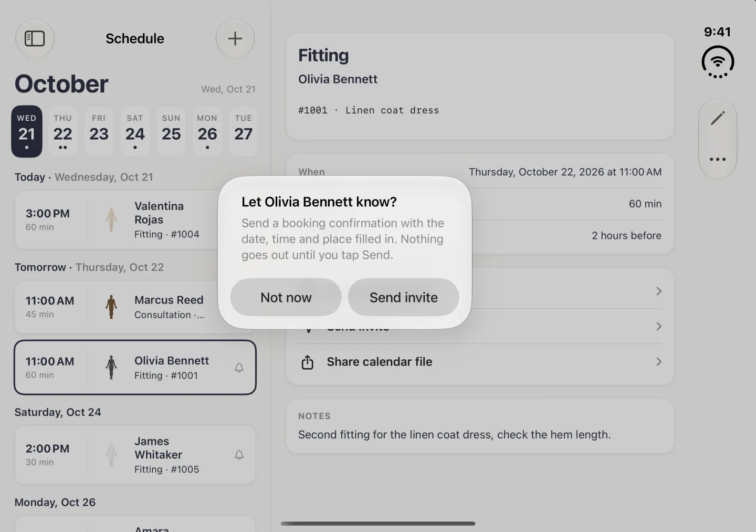756x532 pixels.
Task: Tap Valentina Rojas mannequin figure icon
Action: [x=111, y=220]
